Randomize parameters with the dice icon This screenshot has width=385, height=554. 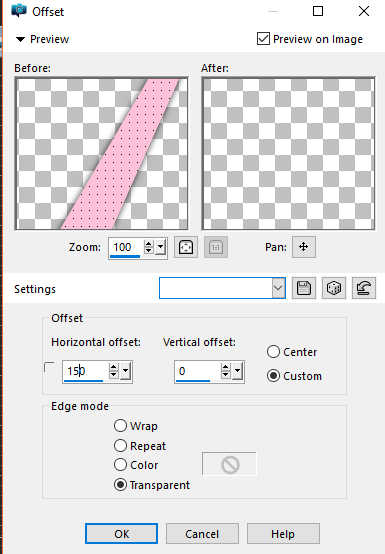pos(334,288)
